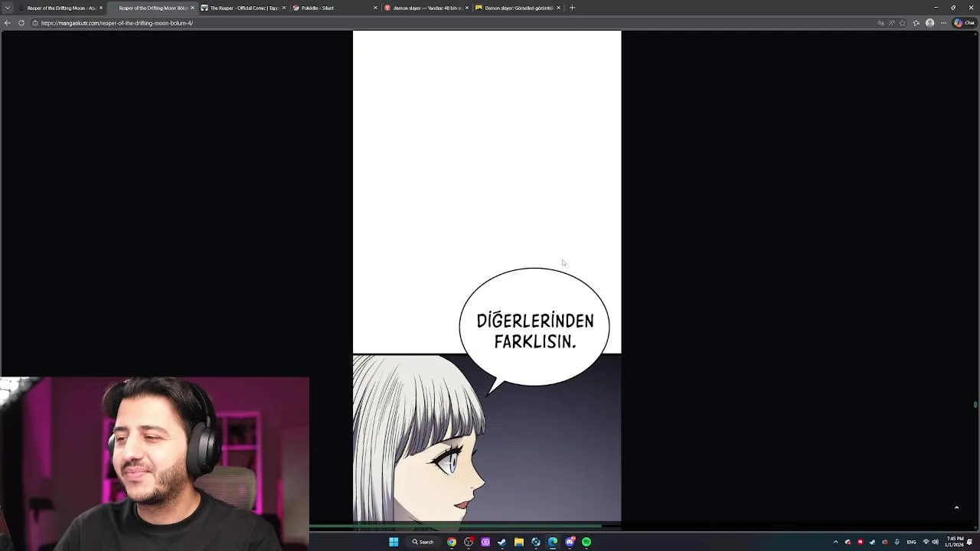Expand the system tray hidden icons

(x=835, y=542)
